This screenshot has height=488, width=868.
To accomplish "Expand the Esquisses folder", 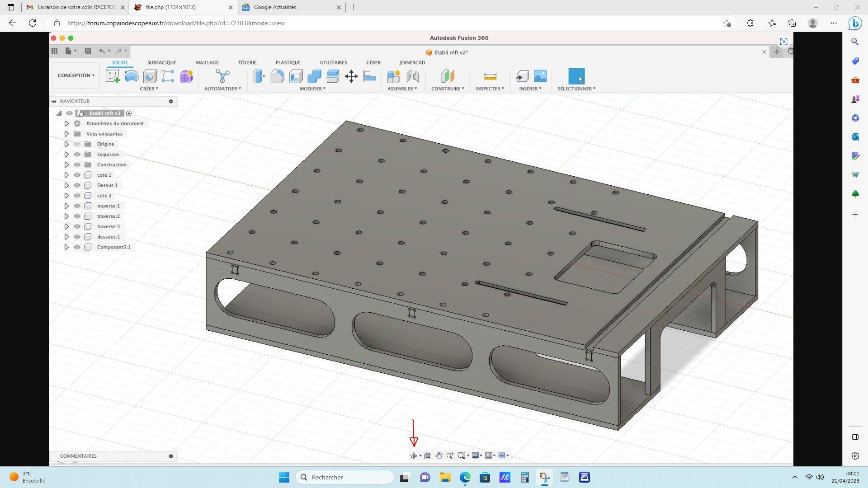I will (x=66, y=155).
